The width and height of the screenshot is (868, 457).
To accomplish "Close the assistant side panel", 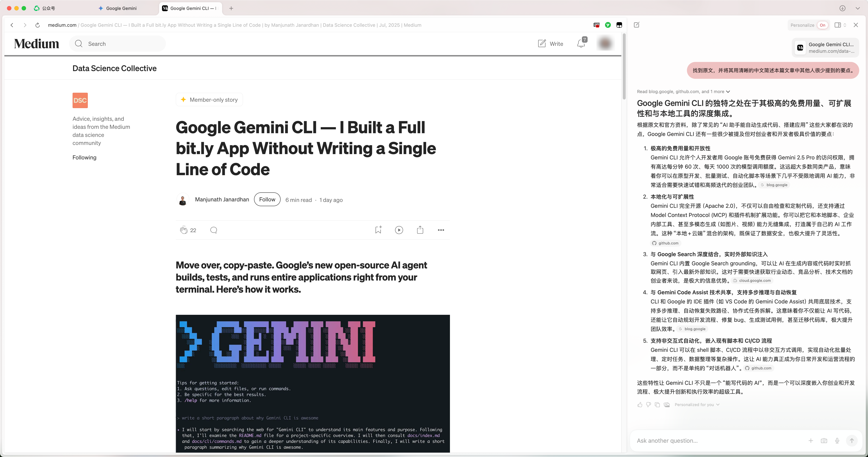I will 856,25.
